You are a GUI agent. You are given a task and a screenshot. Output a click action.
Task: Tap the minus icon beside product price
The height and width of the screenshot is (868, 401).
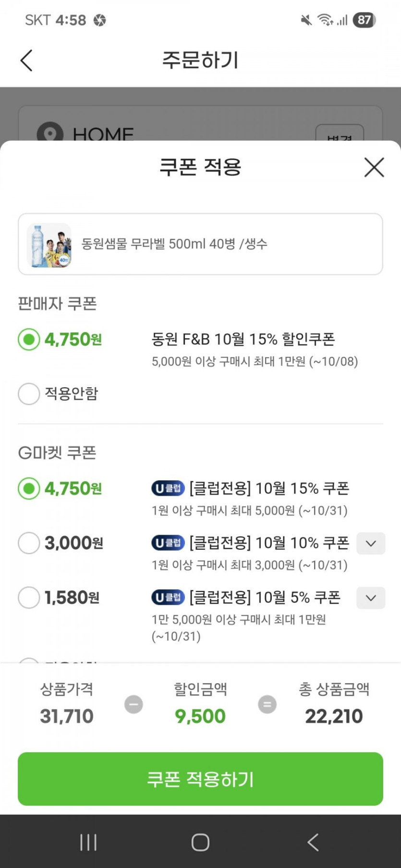(x=134, y=704)
